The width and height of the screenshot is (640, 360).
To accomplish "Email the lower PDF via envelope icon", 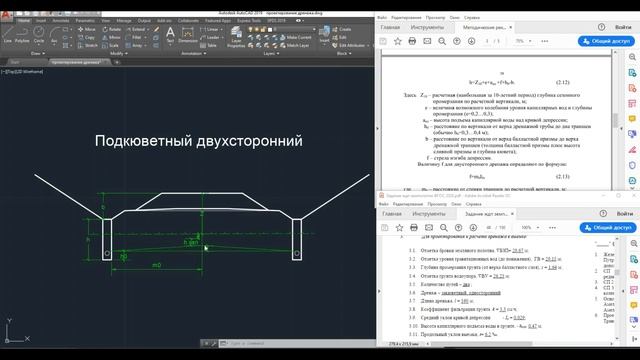I will 429,227.
